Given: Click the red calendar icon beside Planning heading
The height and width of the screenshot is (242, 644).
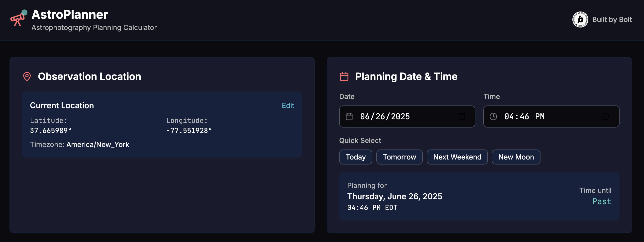Looking at the screenshot, I should tap(344, 76).
